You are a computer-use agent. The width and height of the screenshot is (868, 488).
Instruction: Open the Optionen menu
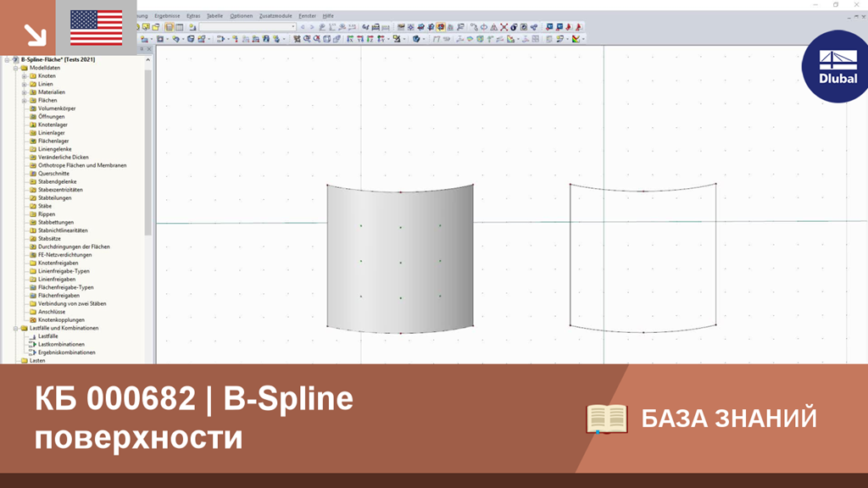pos(241,16)
